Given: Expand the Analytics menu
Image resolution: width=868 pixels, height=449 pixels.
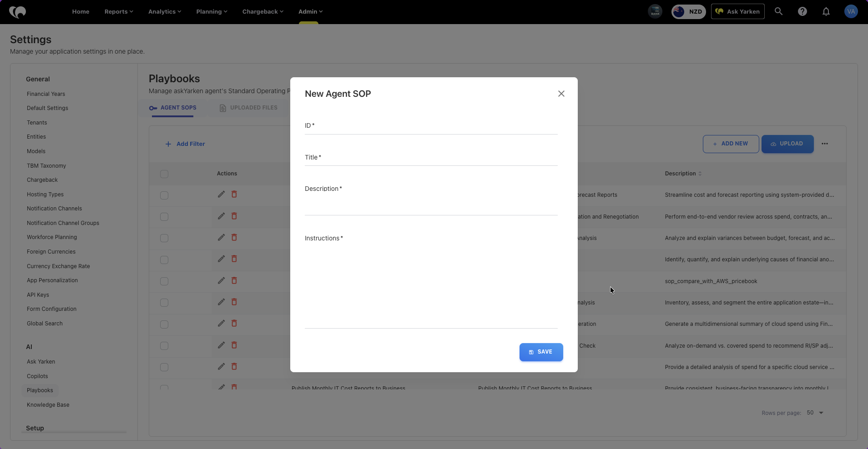Looking at the screenshot, I should coord(165,11).
